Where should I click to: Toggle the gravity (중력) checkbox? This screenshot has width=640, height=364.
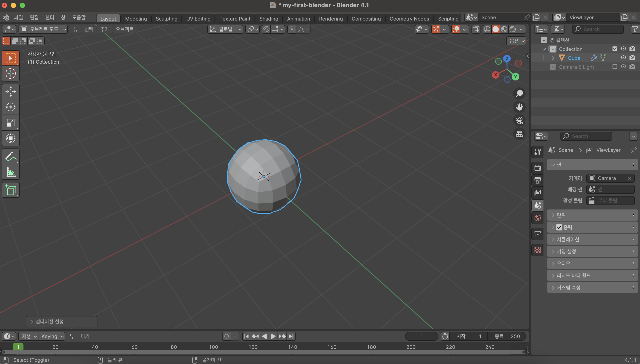559,227
